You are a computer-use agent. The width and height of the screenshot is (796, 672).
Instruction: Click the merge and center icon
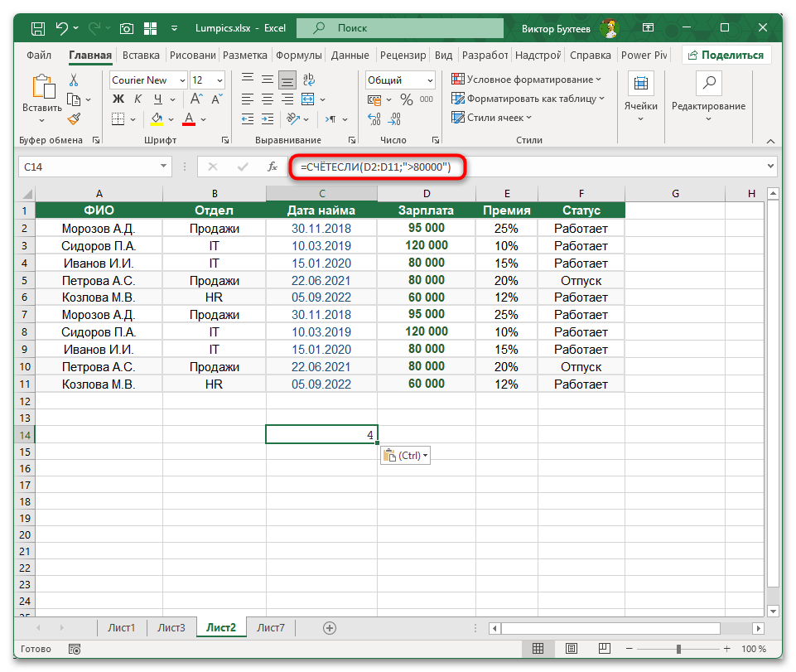click(307, 99)
